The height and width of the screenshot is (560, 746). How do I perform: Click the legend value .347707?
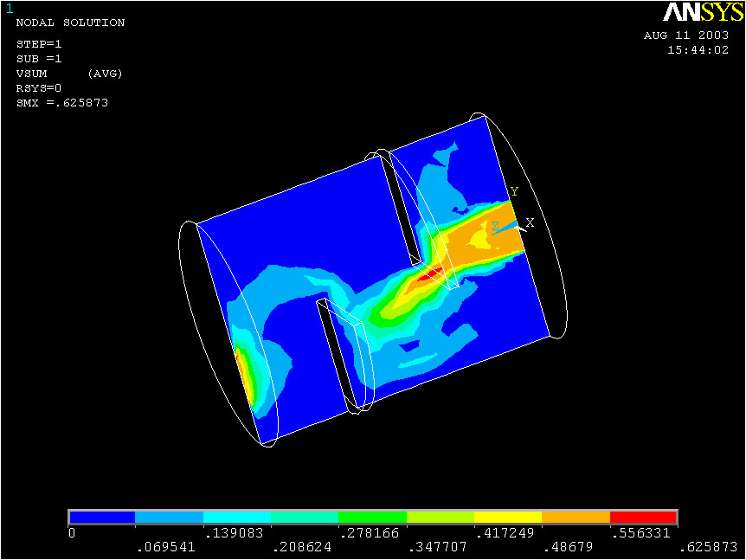[437, 547]
